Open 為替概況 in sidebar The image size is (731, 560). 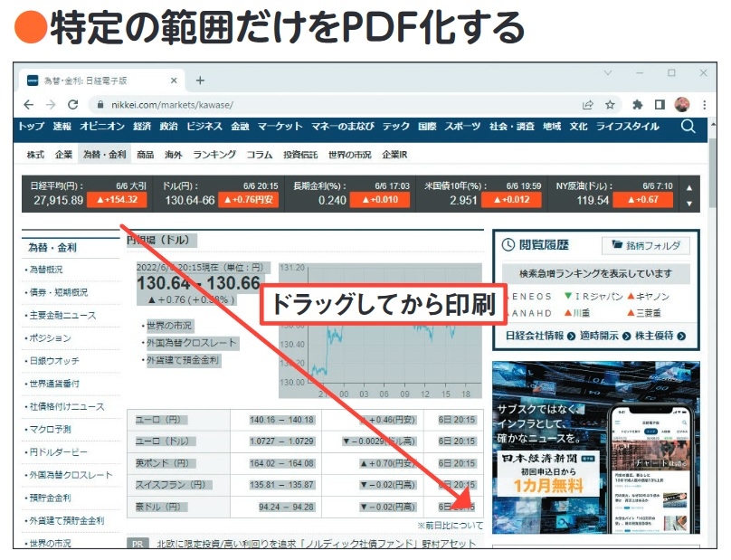45,270
